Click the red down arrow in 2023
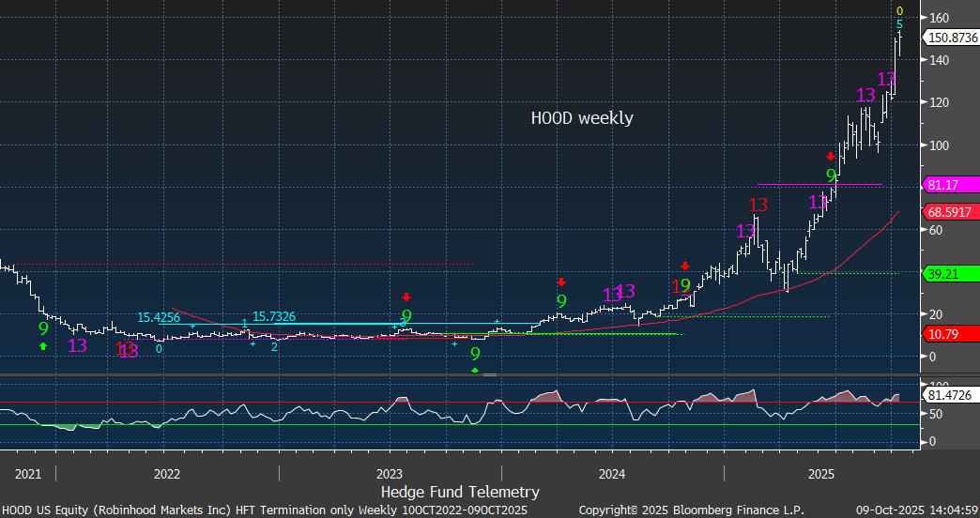Screen dimensions: 980x518 tap(406, 297)
